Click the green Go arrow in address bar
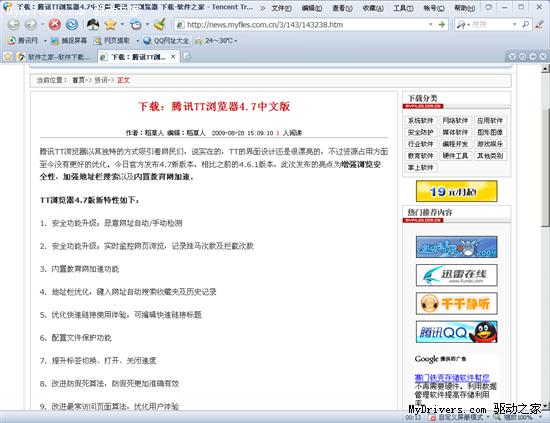This screenshot has width=550, height=423. (x=441, y=25)
